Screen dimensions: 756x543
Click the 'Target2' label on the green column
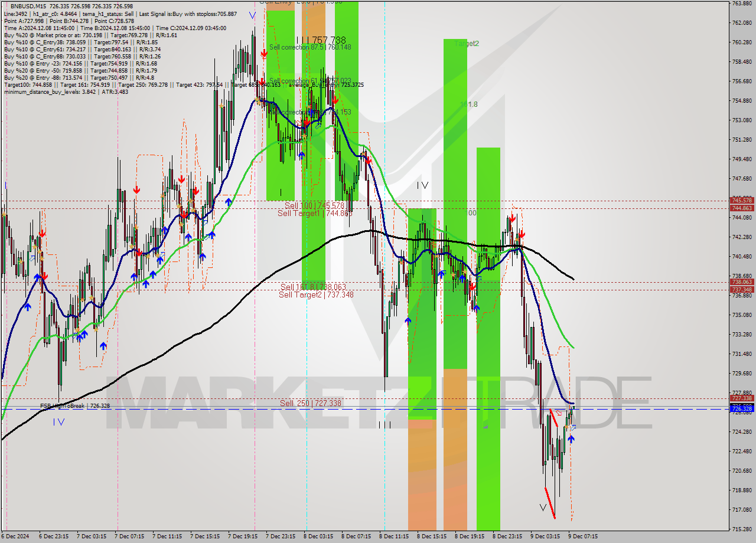click(x=467, y=44)
